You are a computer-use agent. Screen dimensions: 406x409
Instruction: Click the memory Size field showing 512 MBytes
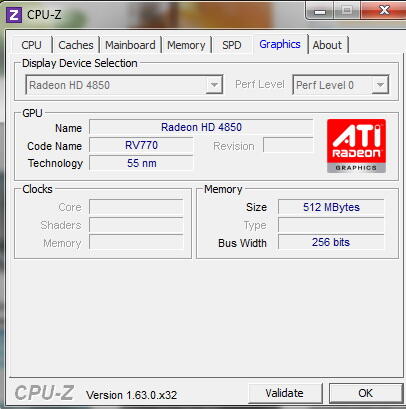[331, 207]
